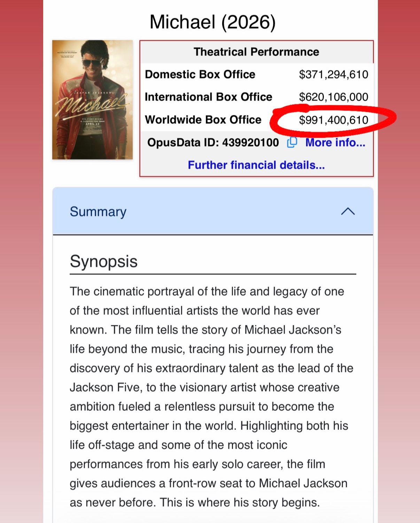Select the Synopsis heading
The image size is (420, 523).
pos(104,261)
